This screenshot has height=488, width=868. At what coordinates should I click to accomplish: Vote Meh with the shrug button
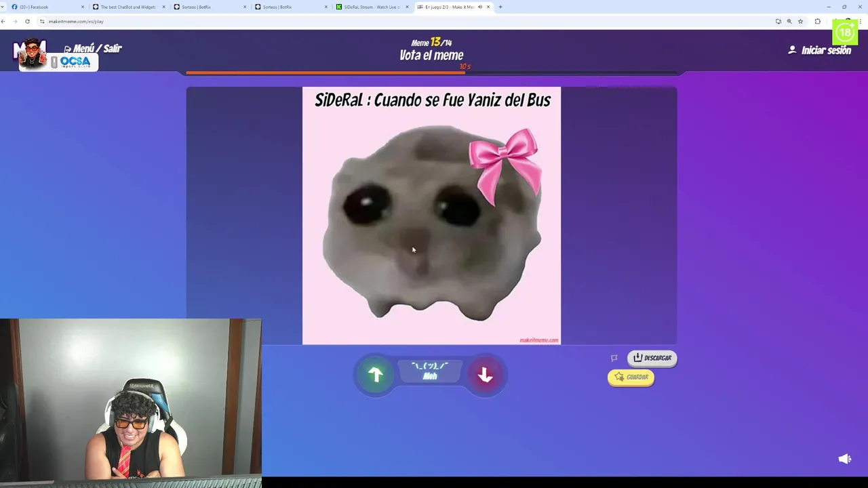tap(430, 371)
